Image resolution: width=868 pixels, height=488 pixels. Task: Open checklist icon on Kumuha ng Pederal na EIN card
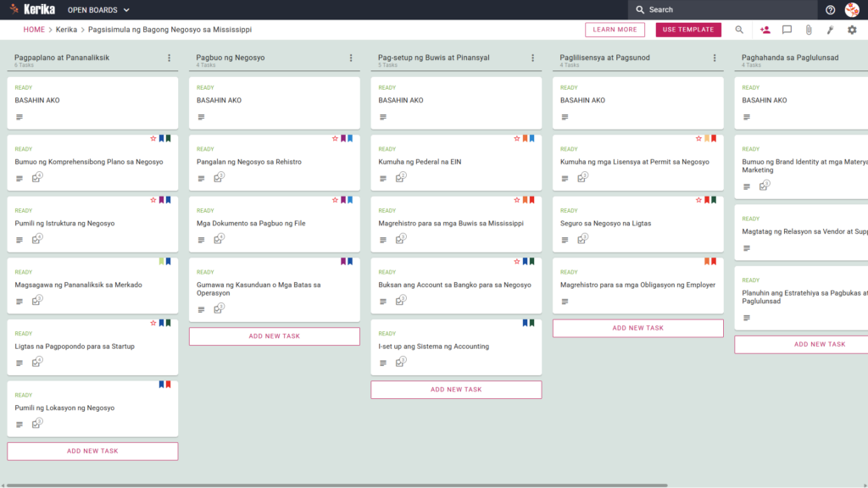point(400,178)
